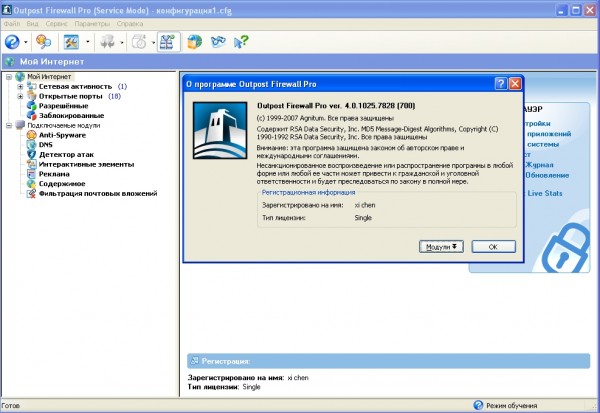Viewport: 600px width, 413px height.
Task: Open the Live Stats link
Action: 545,193
